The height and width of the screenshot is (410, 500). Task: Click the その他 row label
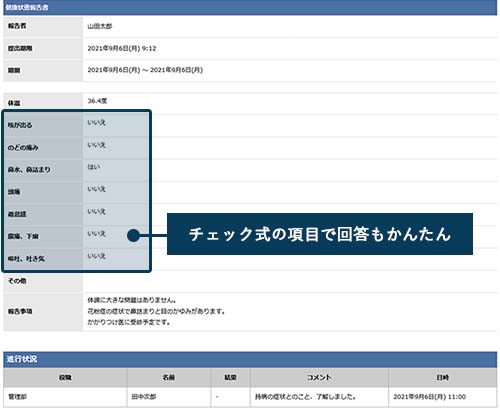coord(17,281)
